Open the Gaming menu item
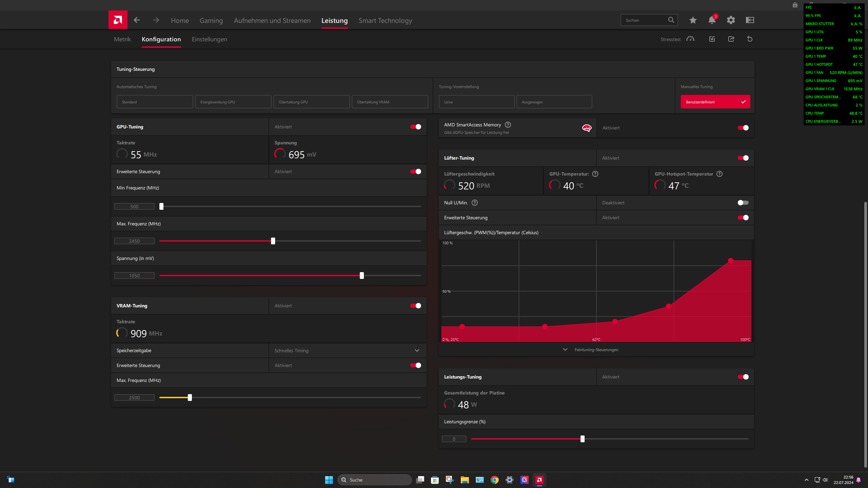 211,20
